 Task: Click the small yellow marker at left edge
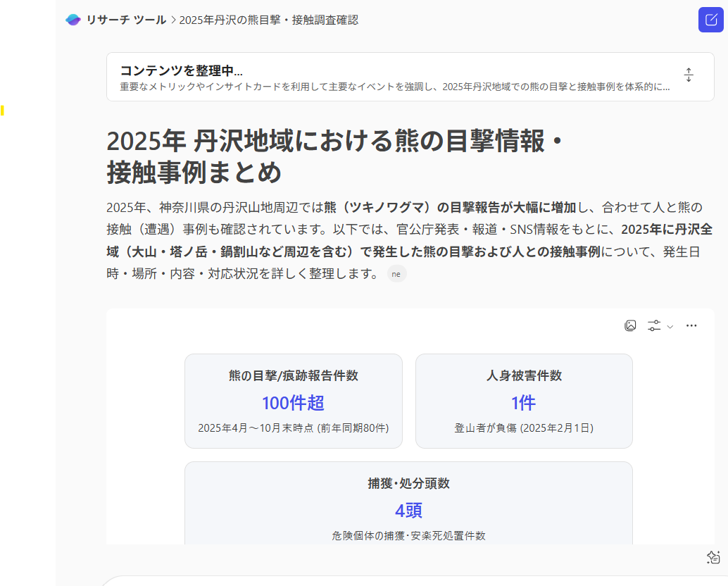tap(2, 110)
